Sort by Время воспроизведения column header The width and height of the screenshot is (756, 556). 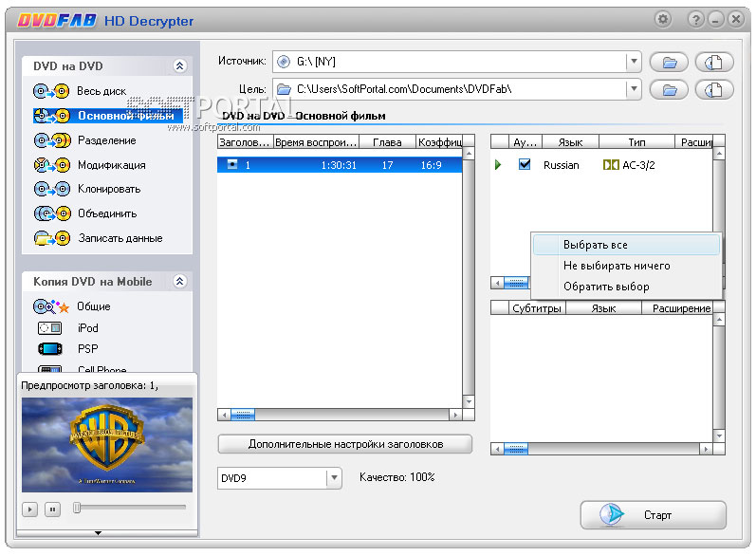(316, 142)
